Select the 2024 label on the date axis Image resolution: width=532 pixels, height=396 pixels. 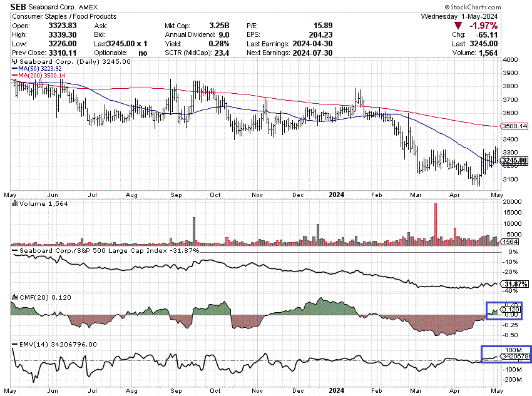point(336,195)
